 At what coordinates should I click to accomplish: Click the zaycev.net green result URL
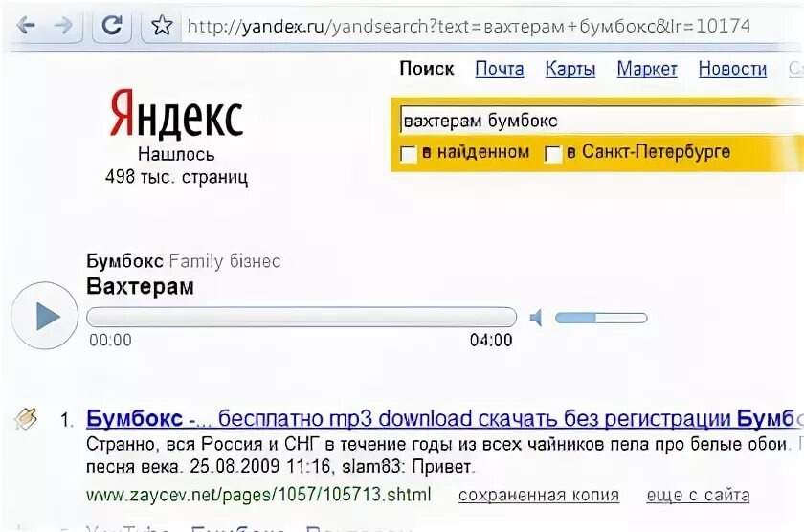[258, 495]
